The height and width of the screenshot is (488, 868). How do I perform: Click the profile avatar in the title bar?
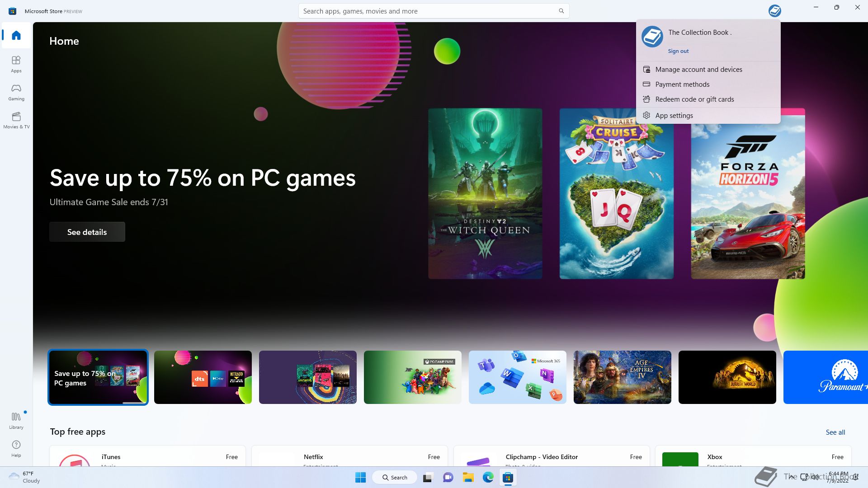[774, 11]
